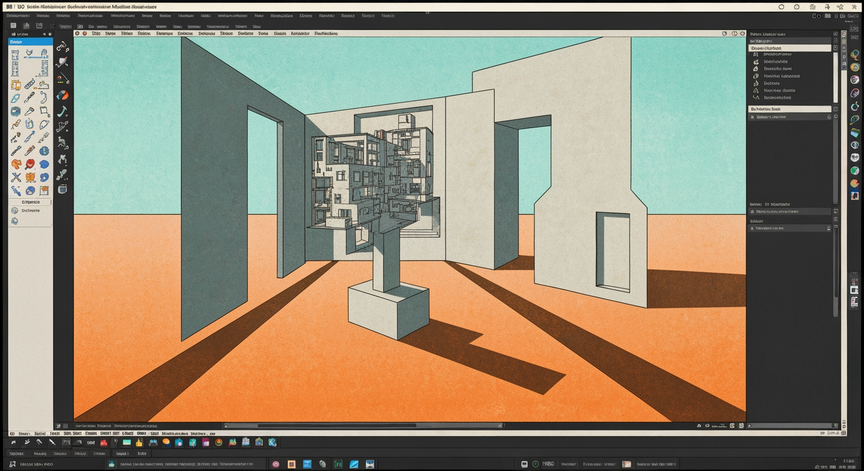
Task: Click the jar-shaped icon at bottom of dark strip
Action: [x=62, y=190]
